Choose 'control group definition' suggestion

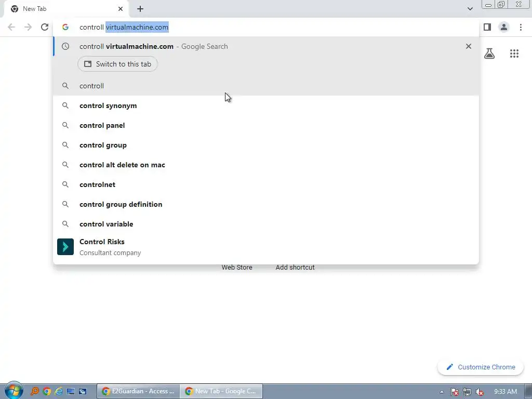(x=266, y=204)
